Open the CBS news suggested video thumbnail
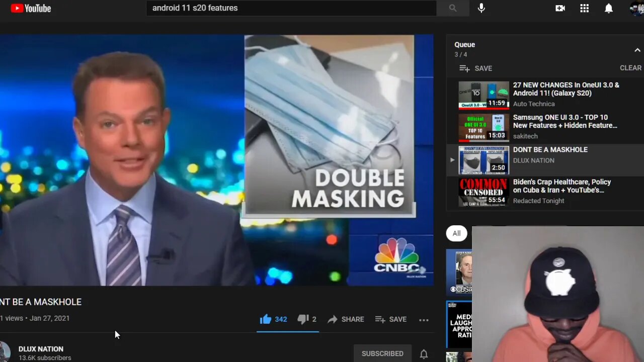 pos(459,273)
